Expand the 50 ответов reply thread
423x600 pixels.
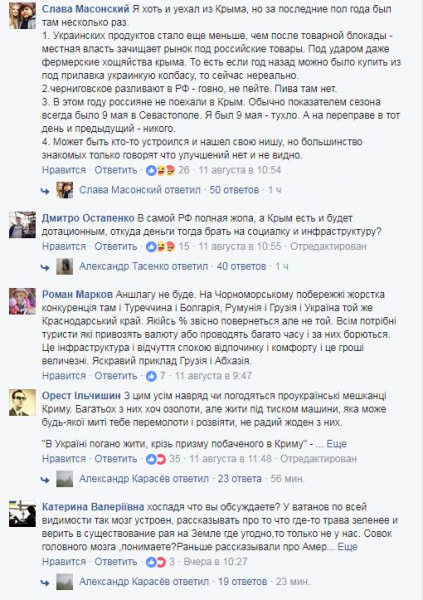234,190
